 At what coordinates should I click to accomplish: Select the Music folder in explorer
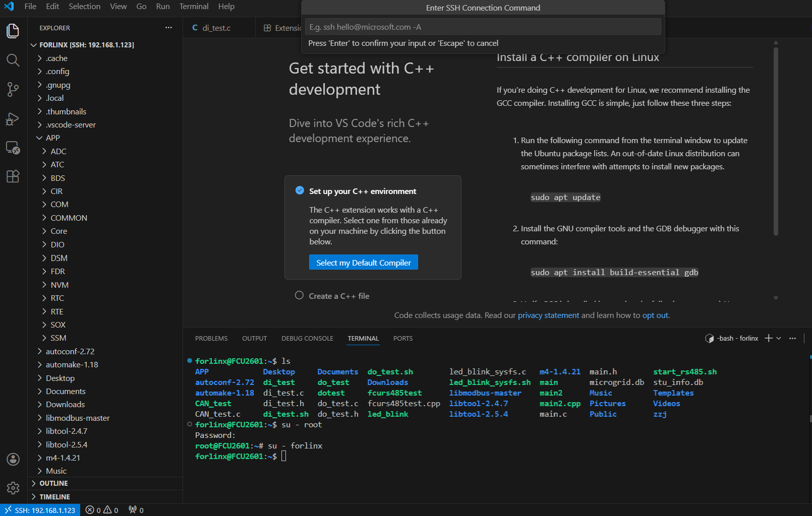(106, 471)
